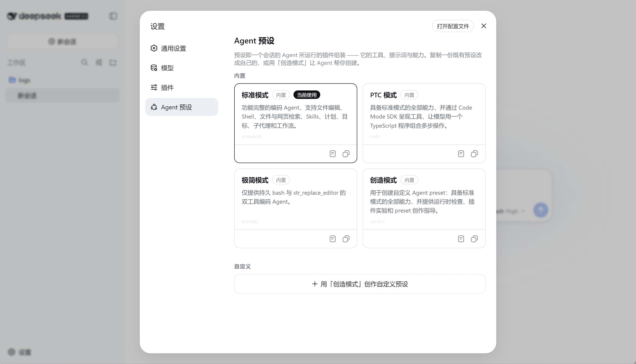
Task: Click the search icon in background 工作区 header
Action: (x=84, y=62)
